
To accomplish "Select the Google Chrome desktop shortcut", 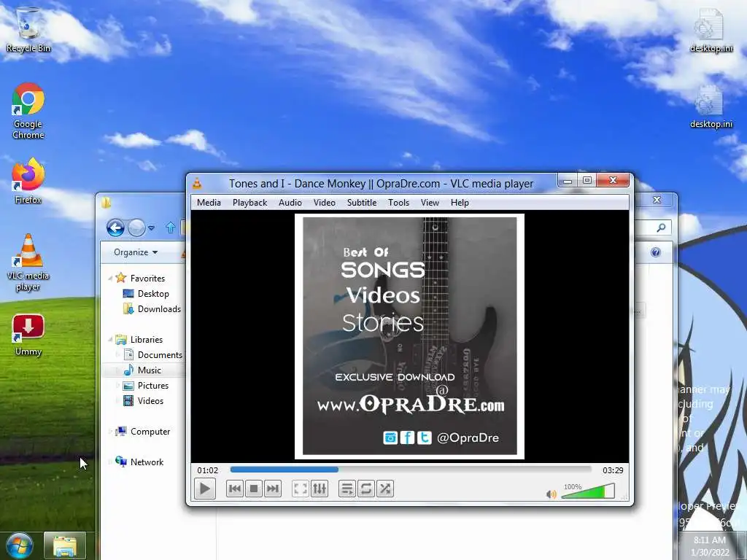I will (28, 111).
